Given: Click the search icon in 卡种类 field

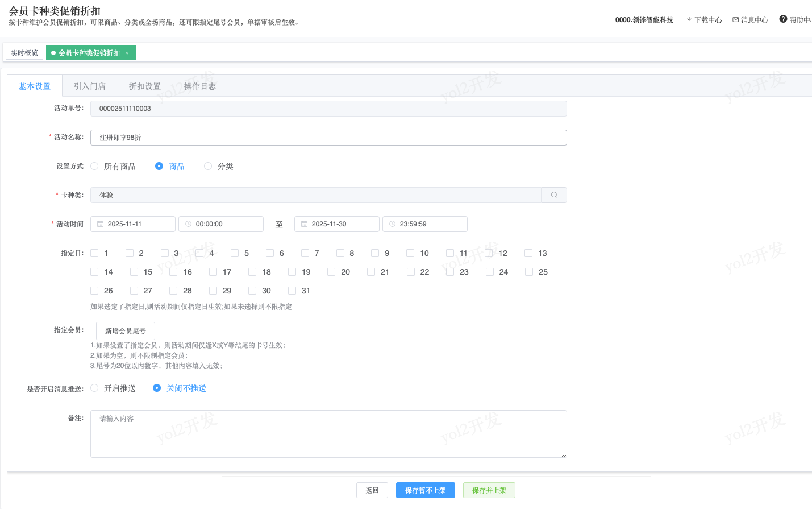Looking at the screenshot, I should pyautogui.click(x=554, y=195).
